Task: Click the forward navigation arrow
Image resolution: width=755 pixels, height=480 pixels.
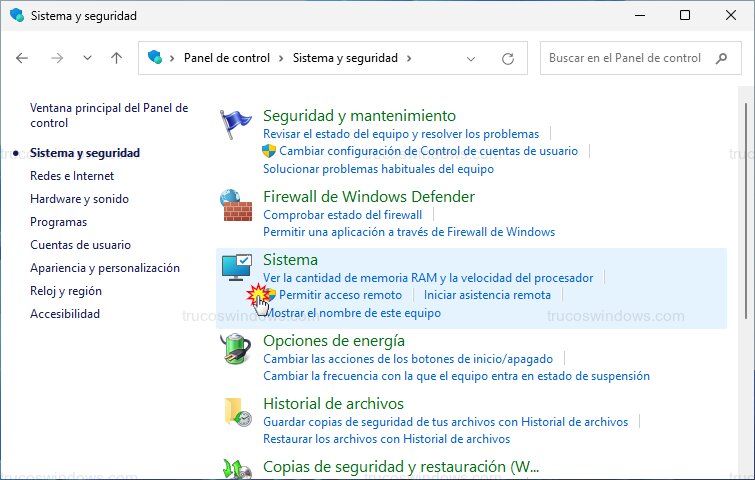Action: tap(57, 58)
